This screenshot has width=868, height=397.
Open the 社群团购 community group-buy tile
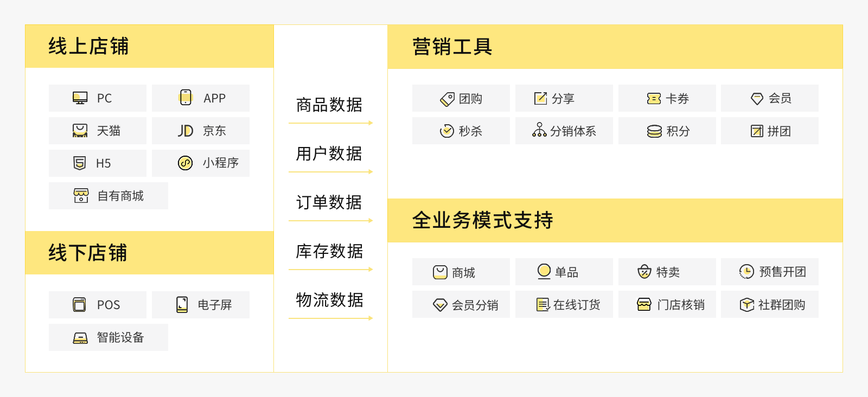click(x=770, y=304)
